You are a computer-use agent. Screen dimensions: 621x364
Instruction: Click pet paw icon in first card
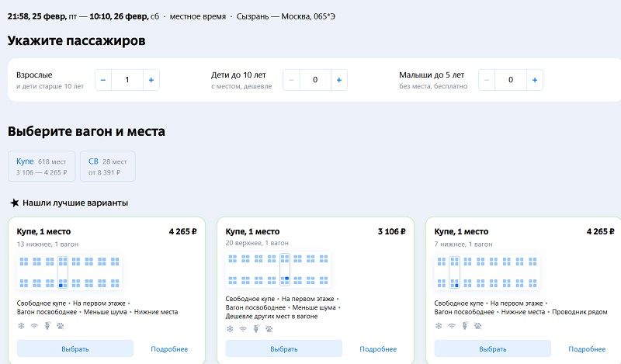point(61,326)
